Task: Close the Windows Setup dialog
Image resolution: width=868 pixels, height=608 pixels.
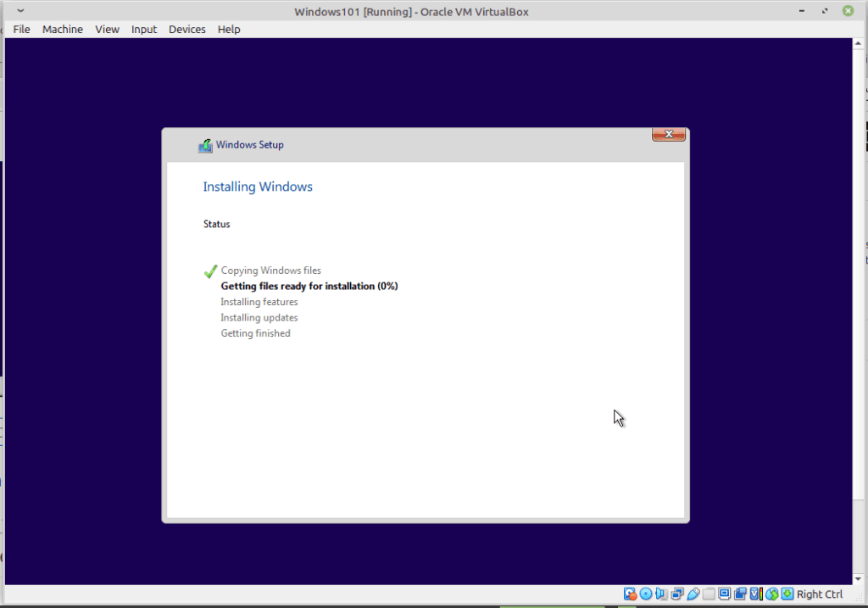Action: point(669,134)
